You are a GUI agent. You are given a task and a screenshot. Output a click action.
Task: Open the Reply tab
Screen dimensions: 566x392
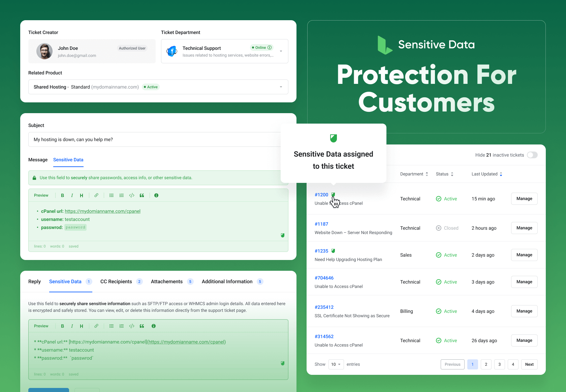[34, 282]
